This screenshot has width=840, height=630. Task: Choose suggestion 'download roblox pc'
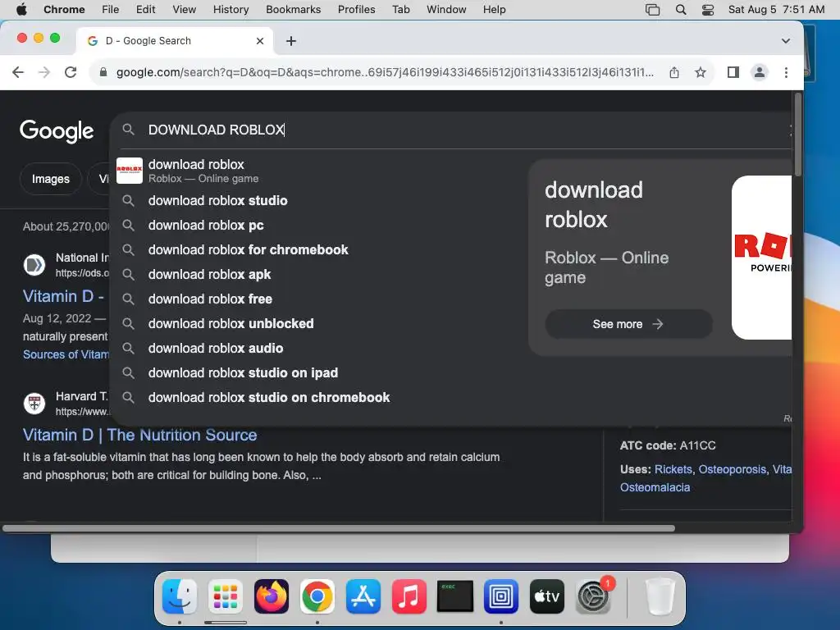pyautogui.click(x=319, y=225)
